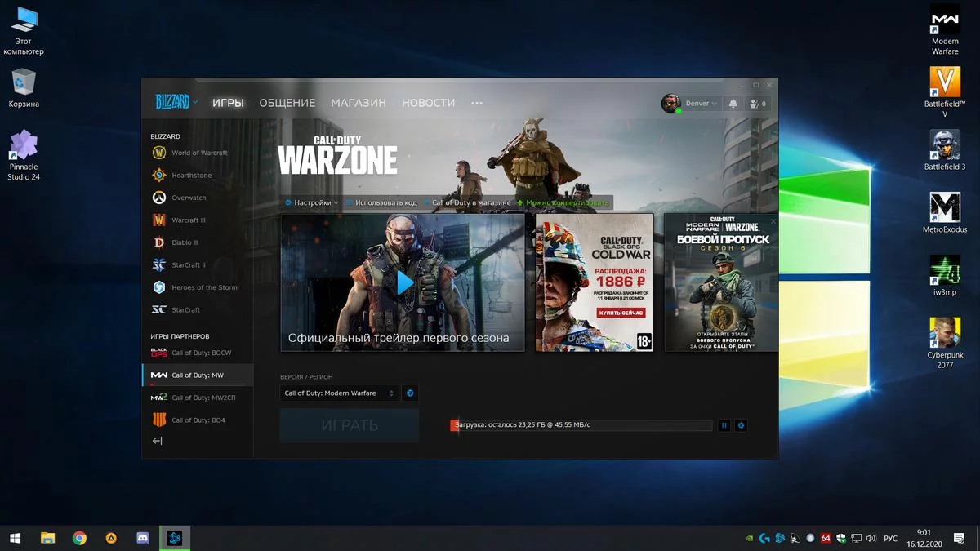Viewport: 980px width, 551px height.
Task: Open download settings gear icon
Action: pos(741,425)
